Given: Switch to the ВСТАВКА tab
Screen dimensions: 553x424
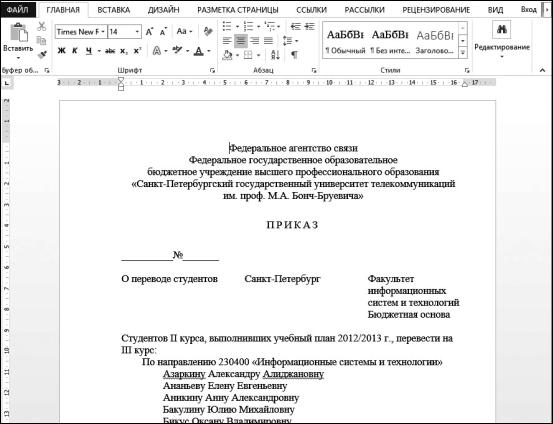Looking at the screenshot, I should (x=114, y=10).
